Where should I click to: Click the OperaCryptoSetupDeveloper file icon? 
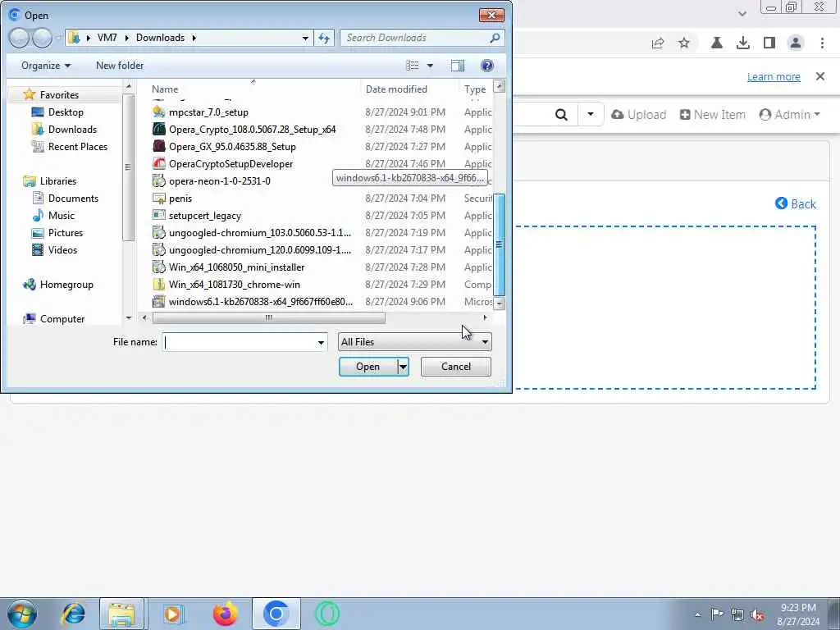click(x=158, y=163)
